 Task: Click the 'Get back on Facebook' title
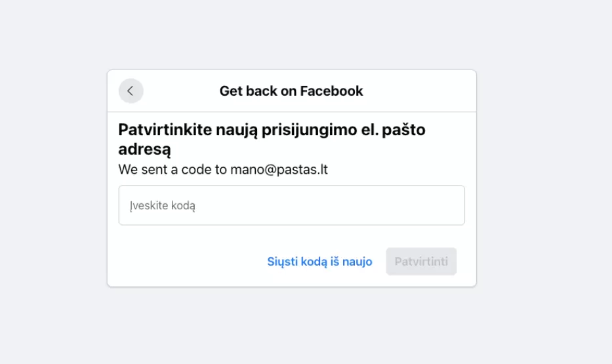(291, 91)
